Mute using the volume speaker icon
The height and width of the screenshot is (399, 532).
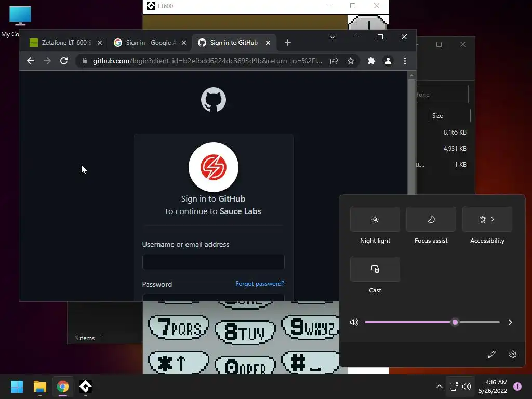pos(354,322)
